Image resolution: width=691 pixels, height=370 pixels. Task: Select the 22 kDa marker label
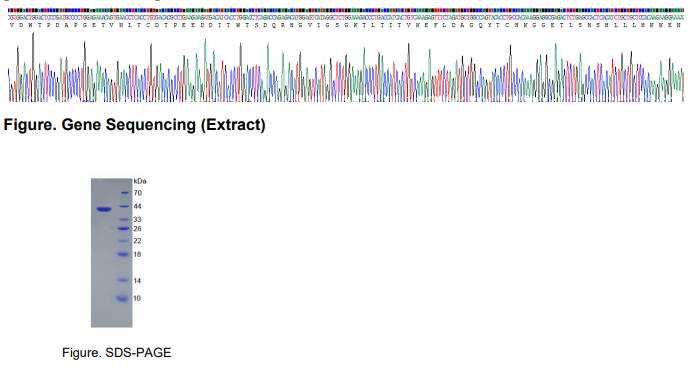[x=137, y=241]
